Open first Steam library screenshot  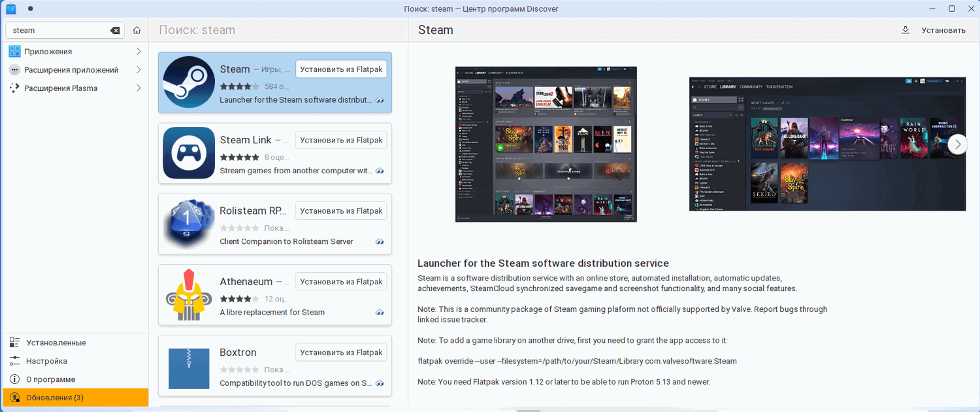[546, 145]
